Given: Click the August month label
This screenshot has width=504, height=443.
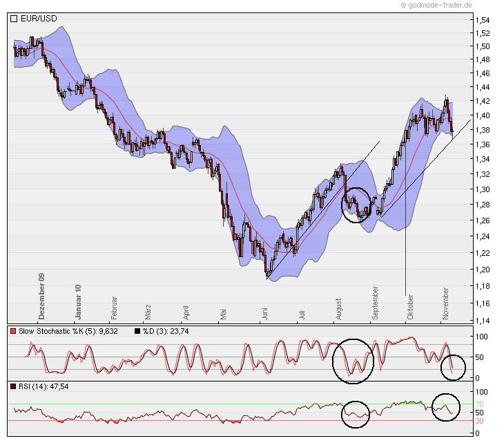Looking at the screenshot, I should [x=338, y=309].
